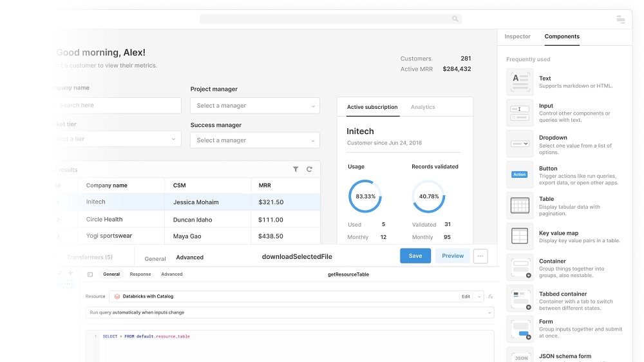This screenshot has width=644, height=362.
Task: Open Project manager Select a manager dropdown
Action: (255, 106)
